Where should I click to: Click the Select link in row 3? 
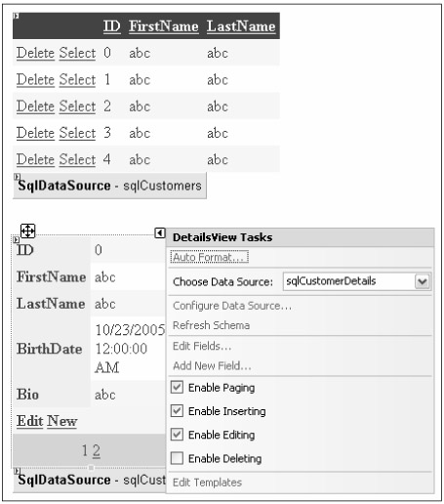tap(77, 133)
